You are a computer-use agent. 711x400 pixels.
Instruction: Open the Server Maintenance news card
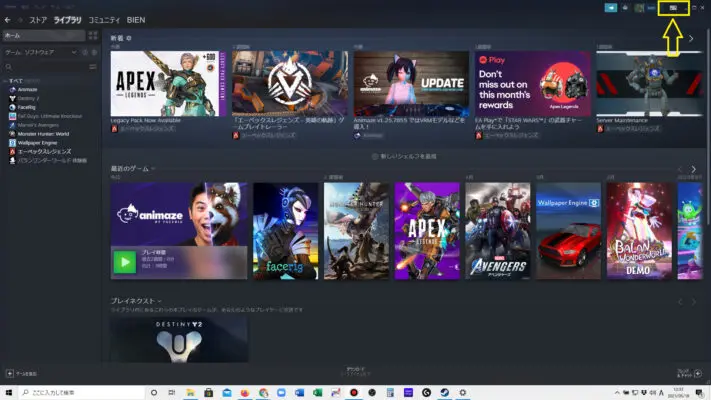pyautogui.click(x=649, y=83)
